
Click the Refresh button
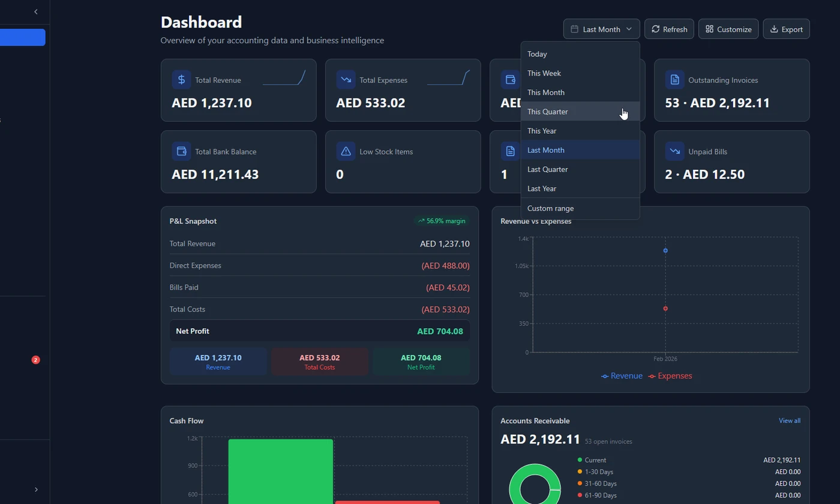[668, 29]
